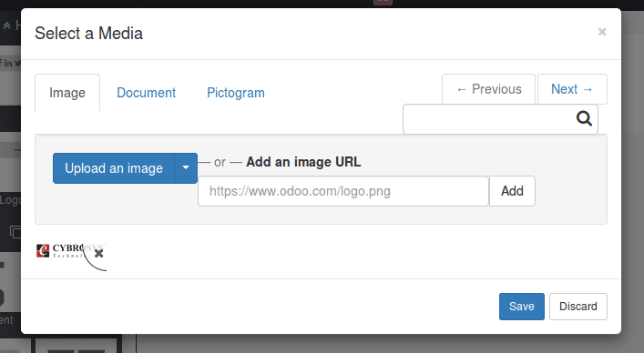The height and width of the screenshot is (353, 644).
Task: Remove the Cybrosys logo image via X
Action: click(98, 253)
